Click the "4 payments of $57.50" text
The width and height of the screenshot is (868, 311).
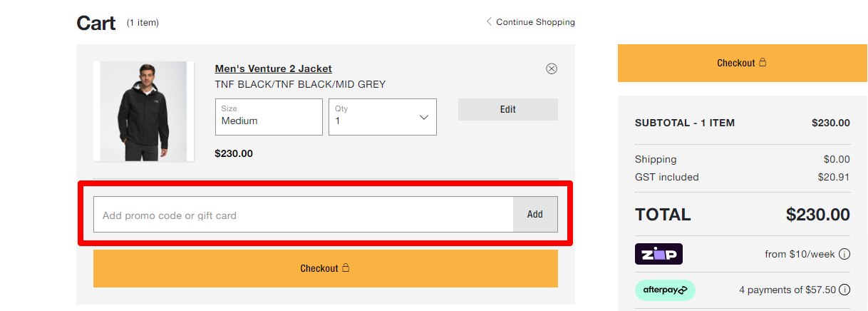click(787, 290)
